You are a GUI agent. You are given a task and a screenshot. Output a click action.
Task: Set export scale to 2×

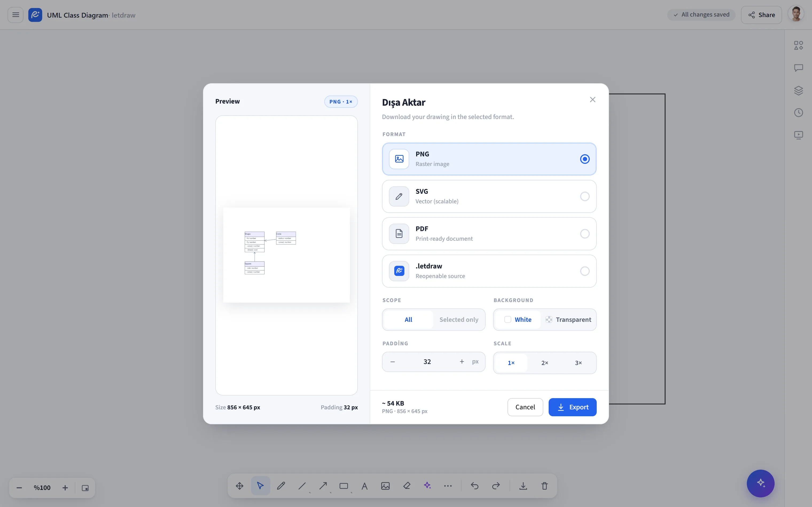545,363
